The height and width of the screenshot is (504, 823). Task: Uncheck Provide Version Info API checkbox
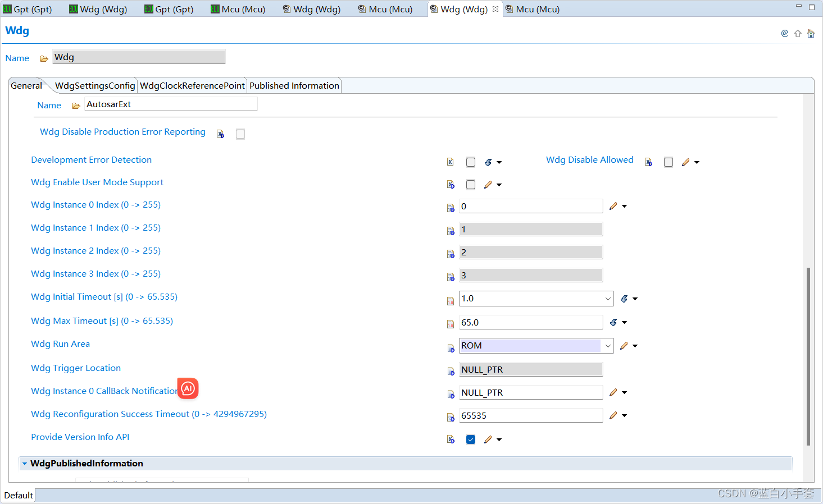pos(471,439)
